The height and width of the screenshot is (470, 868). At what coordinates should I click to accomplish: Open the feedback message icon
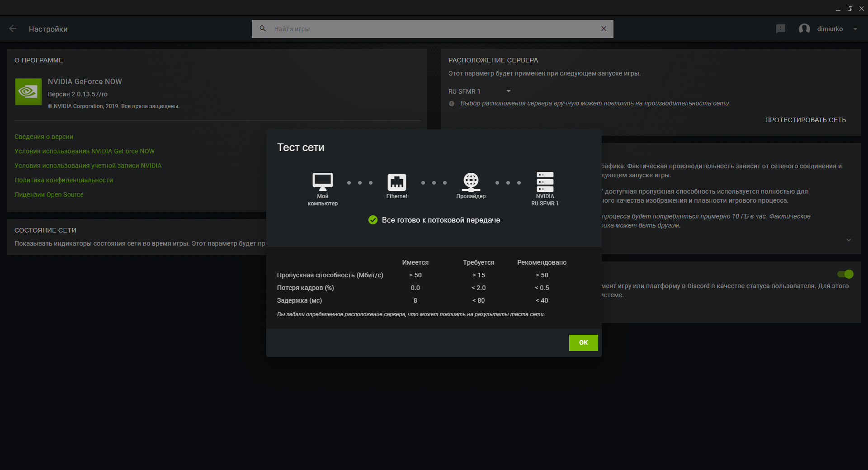coord(781,28)
